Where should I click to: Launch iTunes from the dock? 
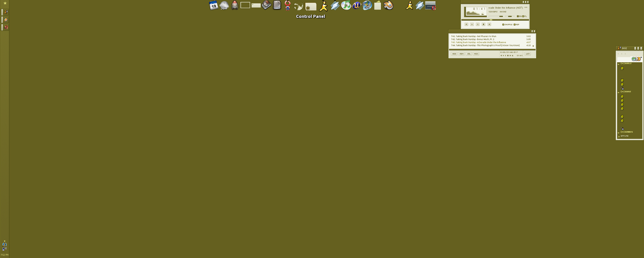pyautogui.click(x=346, y=5)
